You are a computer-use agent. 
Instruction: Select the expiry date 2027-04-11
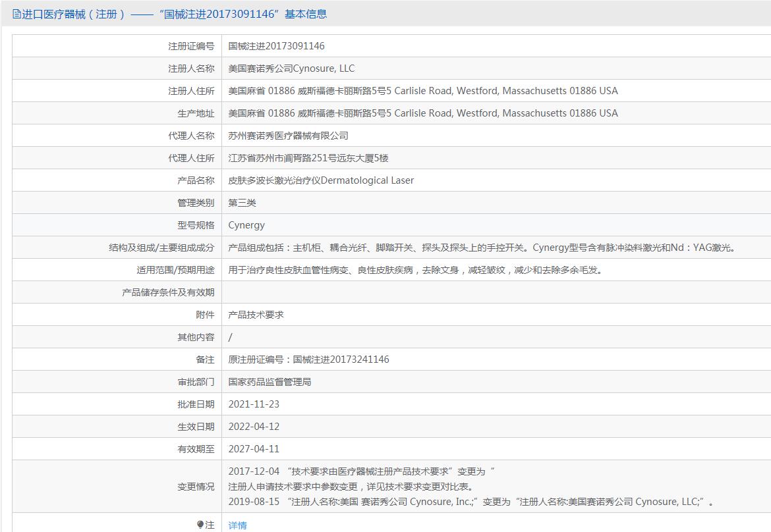click(254, 449)
